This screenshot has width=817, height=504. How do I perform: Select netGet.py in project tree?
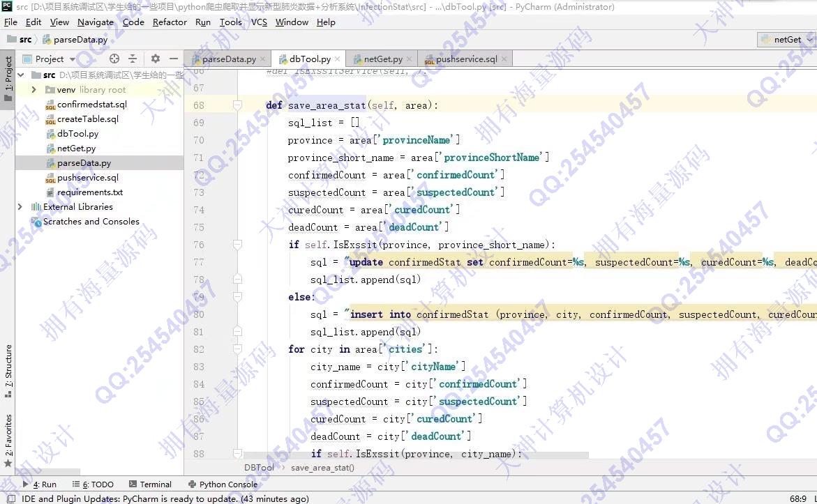(x=76, y=148)
